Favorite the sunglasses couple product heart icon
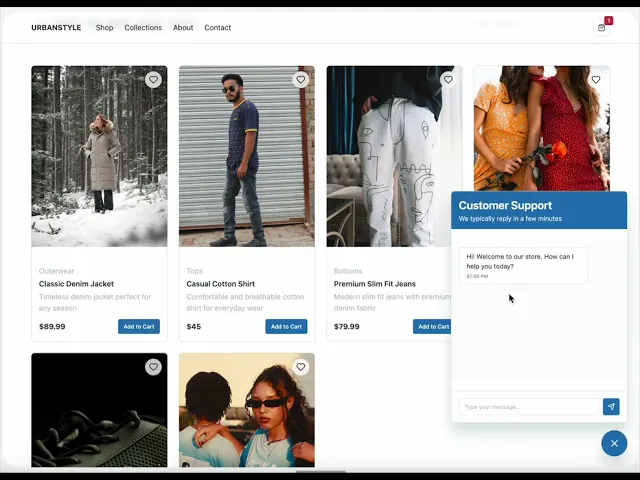The width and height of the screenshot is (640, 480). click(x=301, y=367)
